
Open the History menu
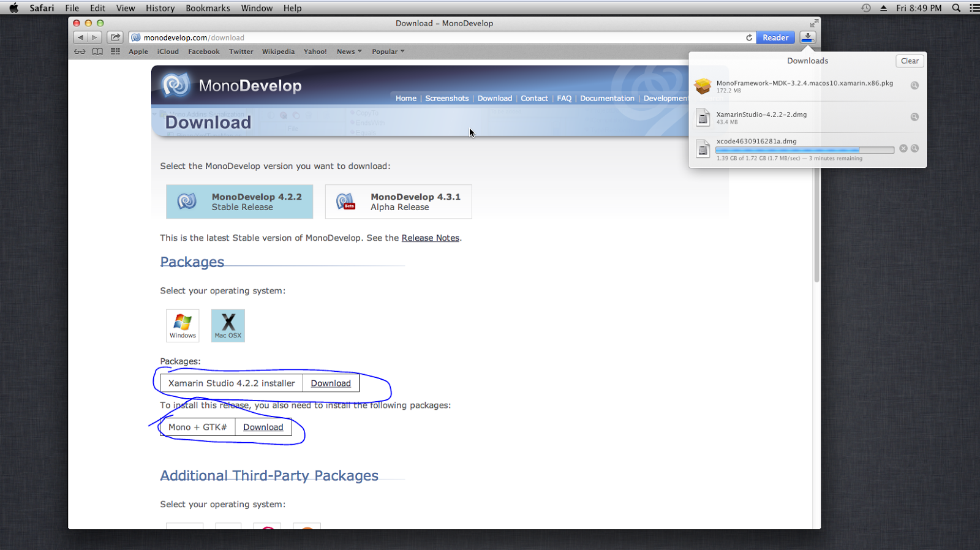pos(160,8)
